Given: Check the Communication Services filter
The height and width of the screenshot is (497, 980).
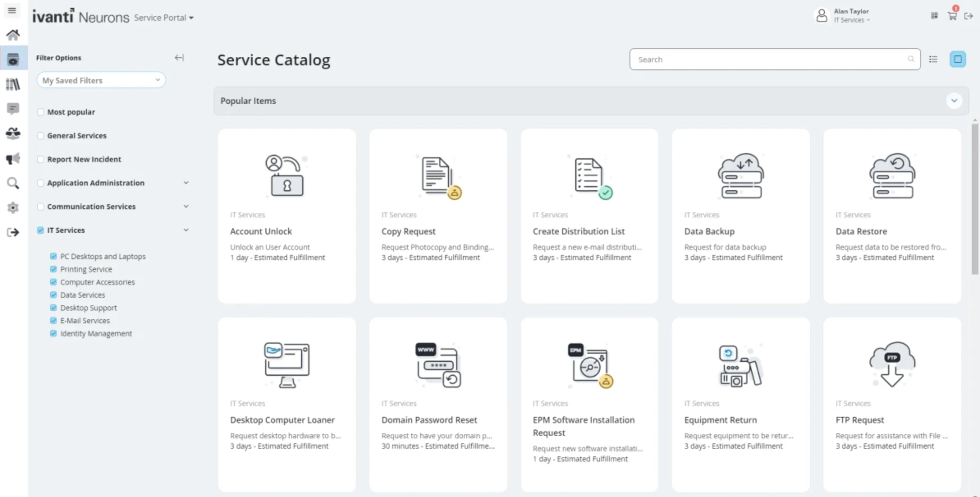Looking at the screenshot, I should [40, 207].
